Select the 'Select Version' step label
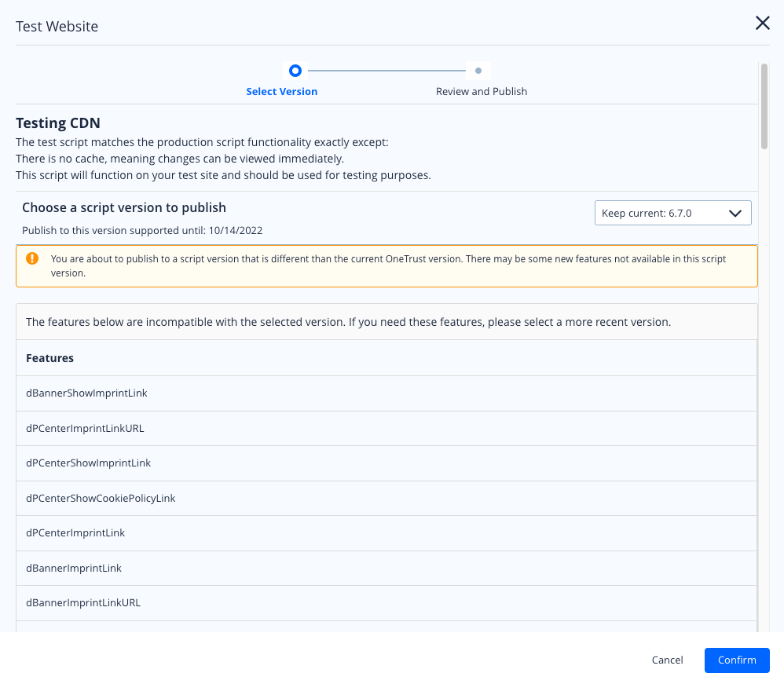The height and width of the screenshot is (684, 784). click(x=281, y=92)
